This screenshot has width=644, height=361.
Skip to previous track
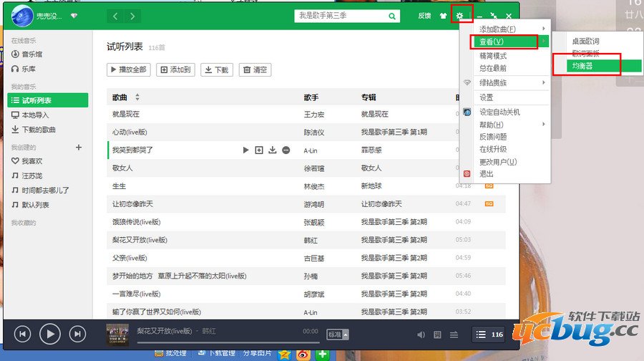coord(22,334)
